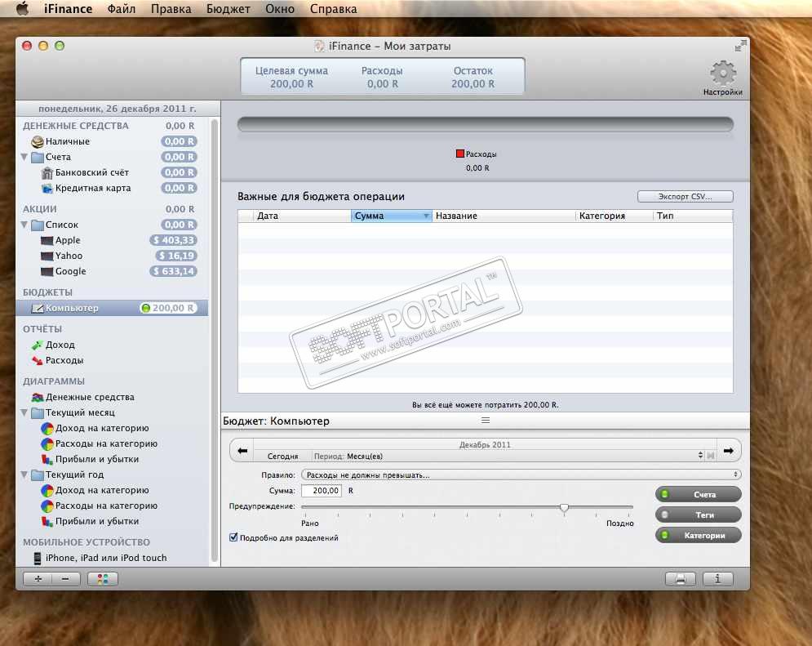Screen dimensions: 812x646
Task: Open current year Доход на категорию pie icon
Action: click(47, 490)
